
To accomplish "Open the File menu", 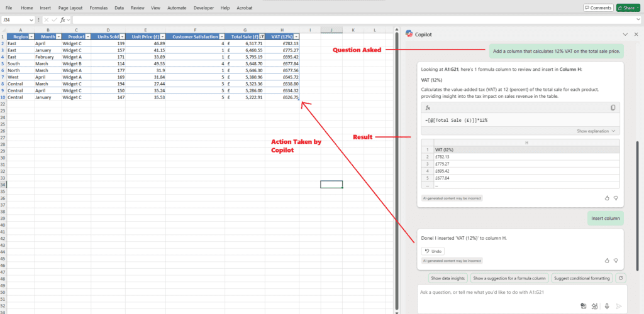I will coord(9,8).
